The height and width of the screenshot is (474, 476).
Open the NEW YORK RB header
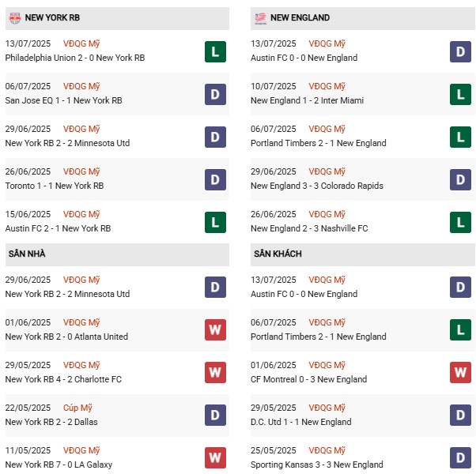tap(52, 17)
